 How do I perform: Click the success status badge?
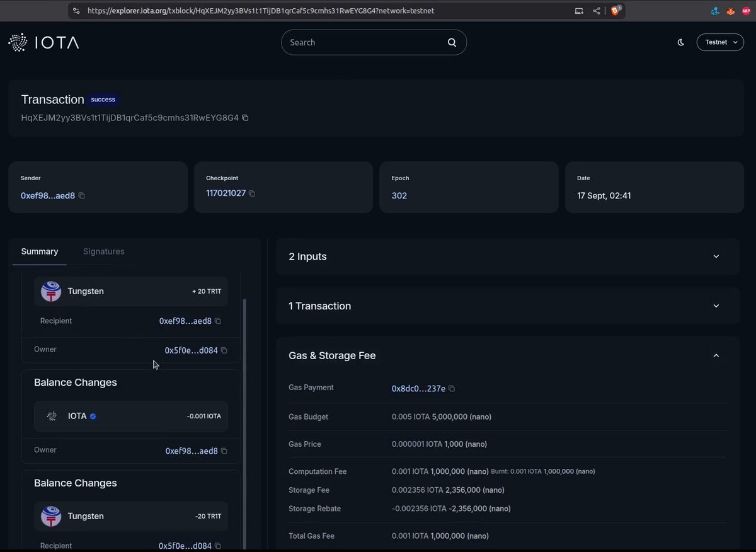(x=103, y=100)
